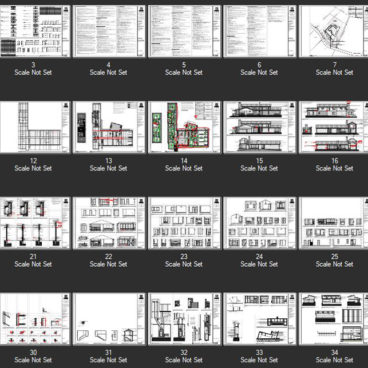Select page 24 thumbnail
368x368 pixels.
pyautogui.click(x=260, y=223)
